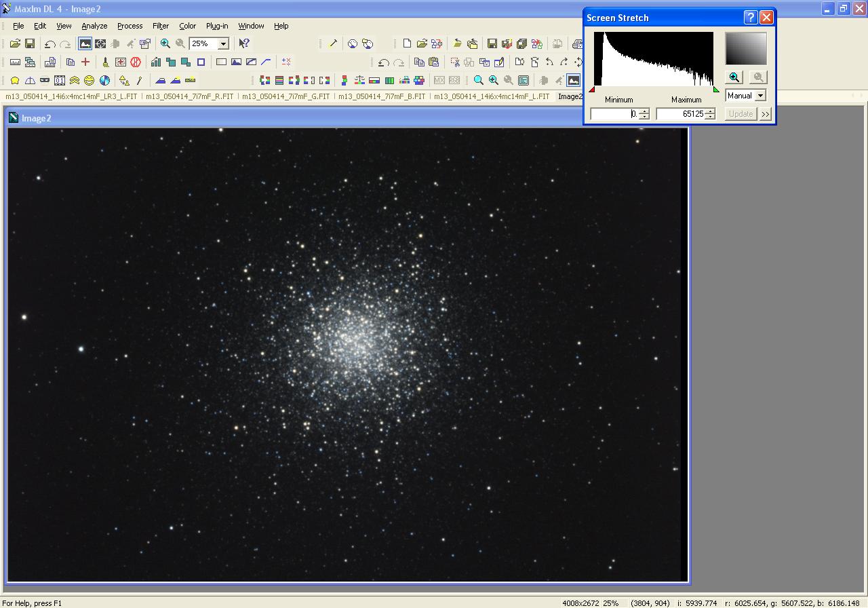
Task: Open the 25% zoom level dropdown
Action: tap(223, 43)
